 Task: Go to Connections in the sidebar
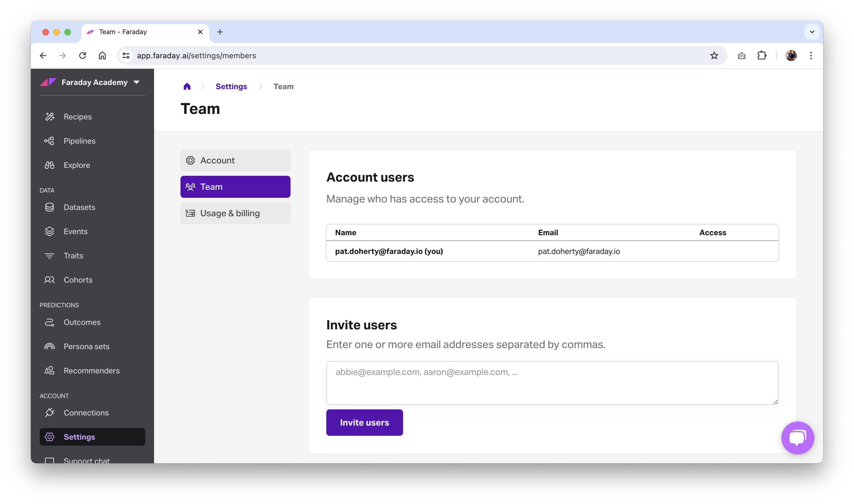coord(86,413)
